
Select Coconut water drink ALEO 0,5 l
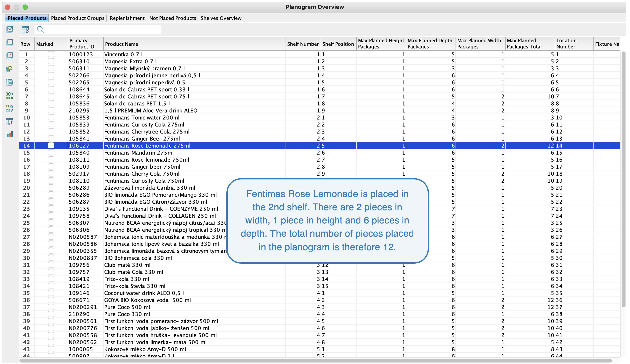144,293
